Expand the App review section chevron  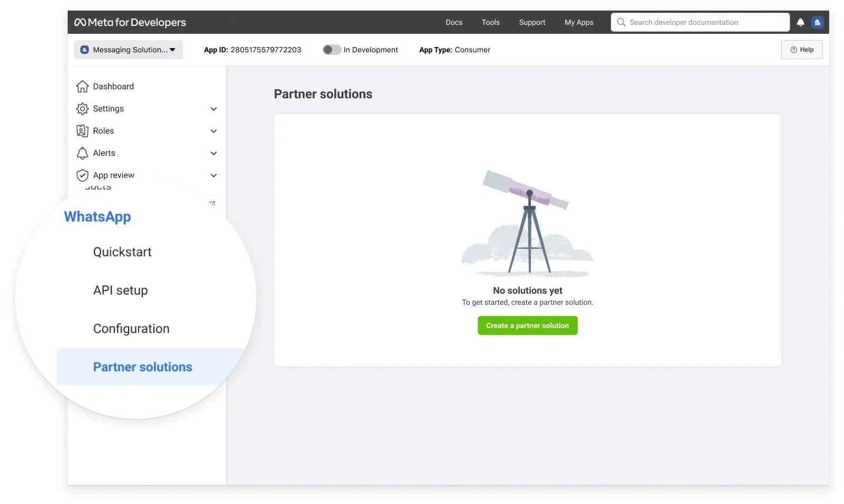(x=214, y=175)
